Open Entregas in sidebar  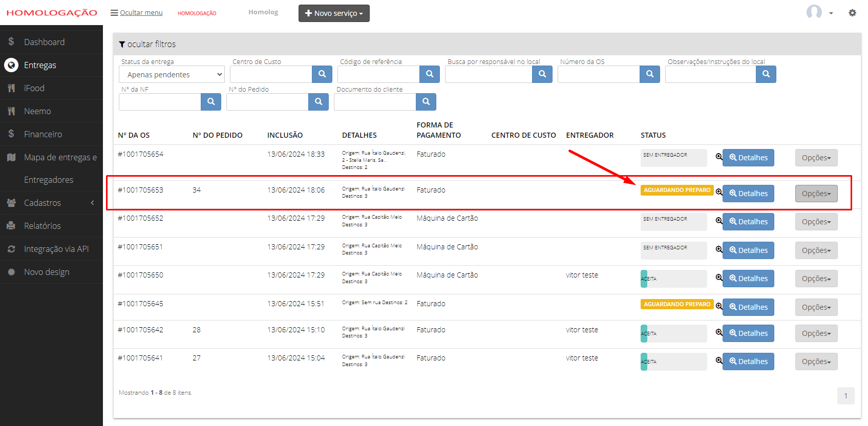[x=51, y=65]
